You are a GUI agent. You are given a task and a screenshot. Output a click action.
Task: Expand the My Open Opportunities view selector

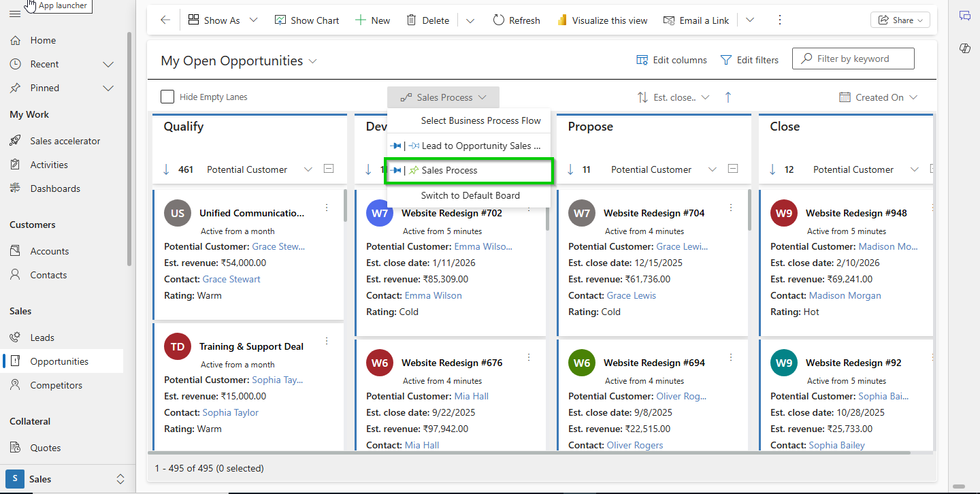[312, 61]
